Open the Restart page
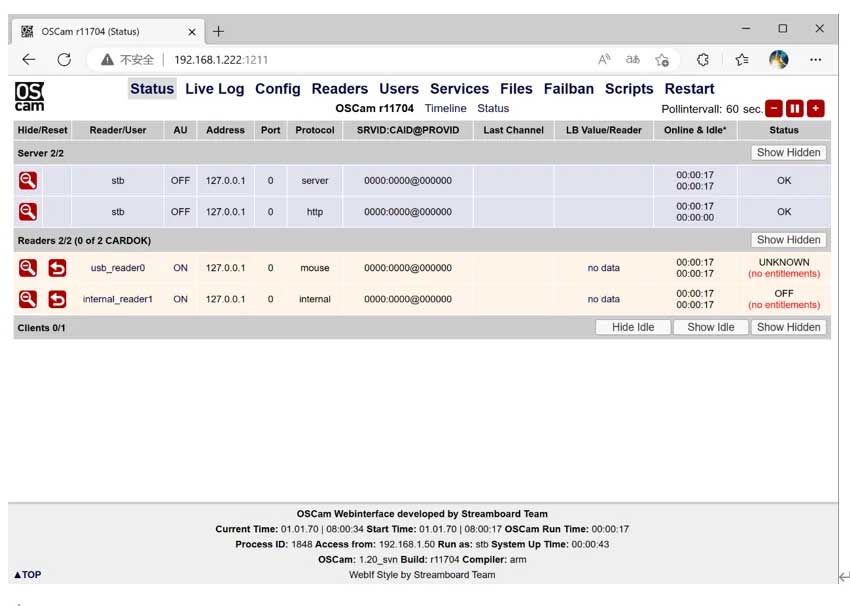 tap(690, 89)
